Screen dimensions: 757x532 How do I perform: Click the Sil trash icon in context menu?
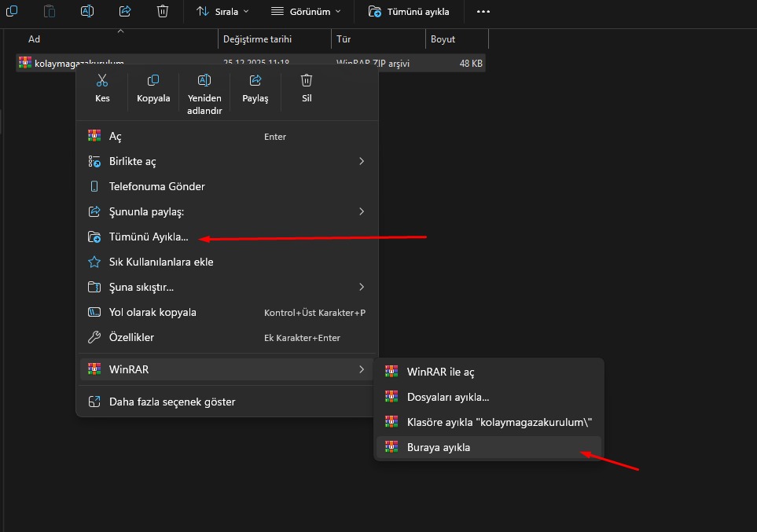tap(307, 81)
